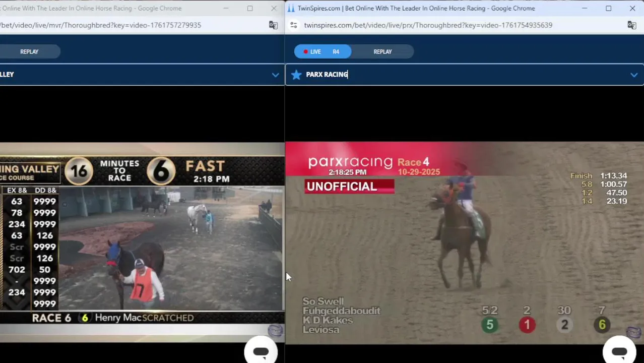The width and height of the screenshot is (644, 363).
Task: Maximize the left Mahoning Valley Chrome window
Action: [x=249, y=8]
